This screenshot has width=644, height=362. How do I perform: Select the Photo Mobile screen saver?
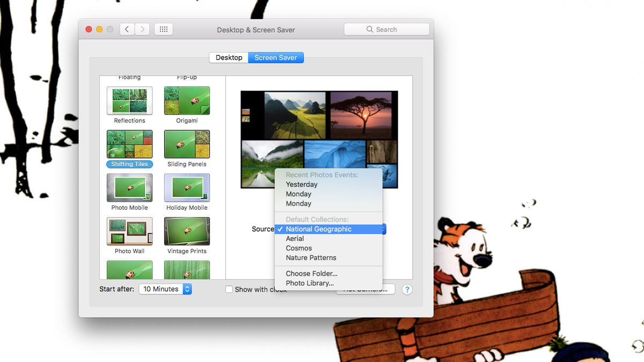pos(129,188)
